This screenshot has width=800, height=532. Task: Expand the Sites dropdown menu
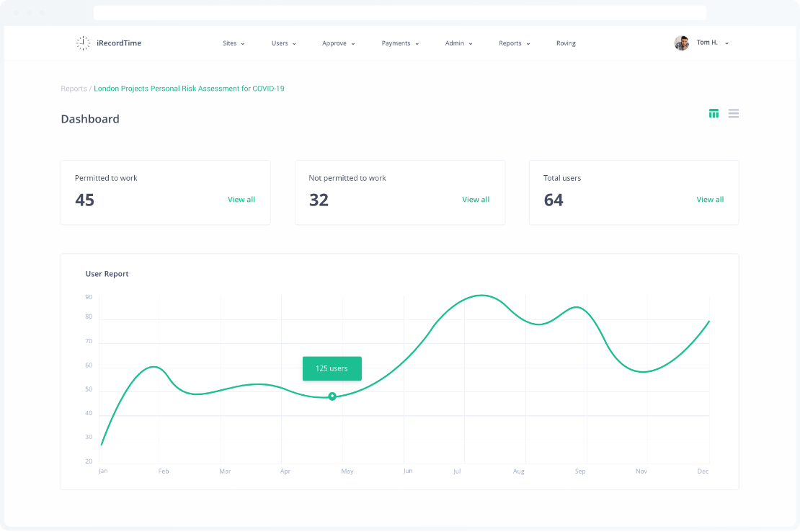tap(234, 43)
